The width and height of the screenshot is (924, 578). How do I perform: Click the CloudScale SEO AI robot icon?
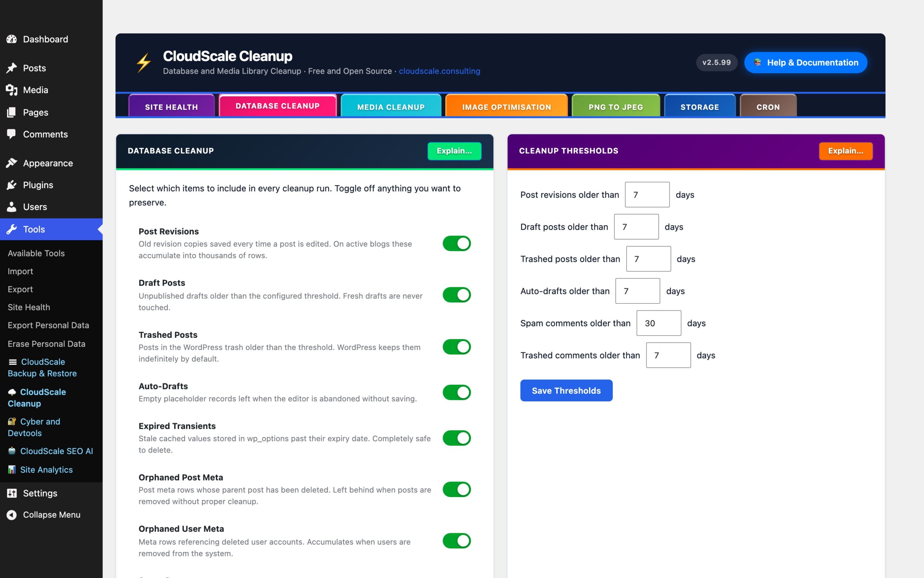click(x=12, y=451)
